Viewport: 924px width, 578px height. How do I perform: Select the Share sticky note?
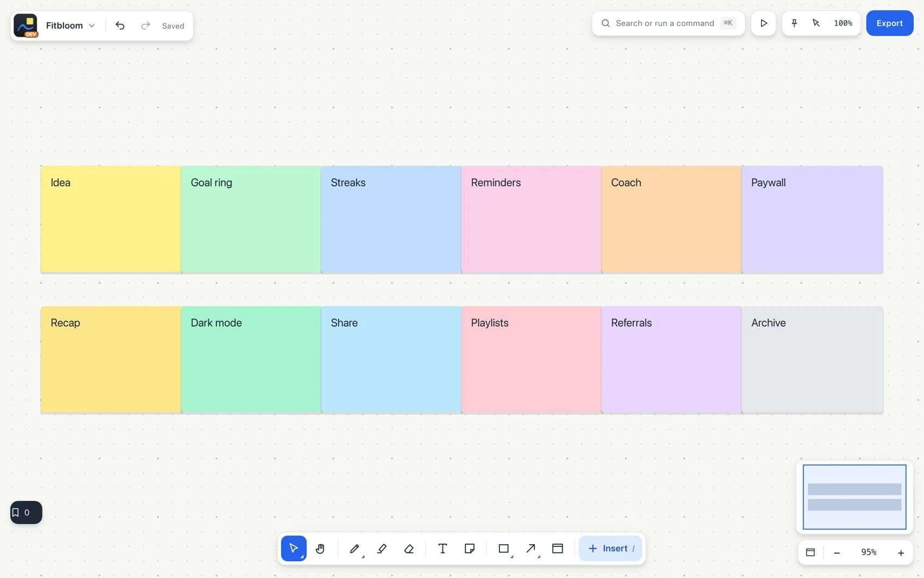click(x=391, y=359)
